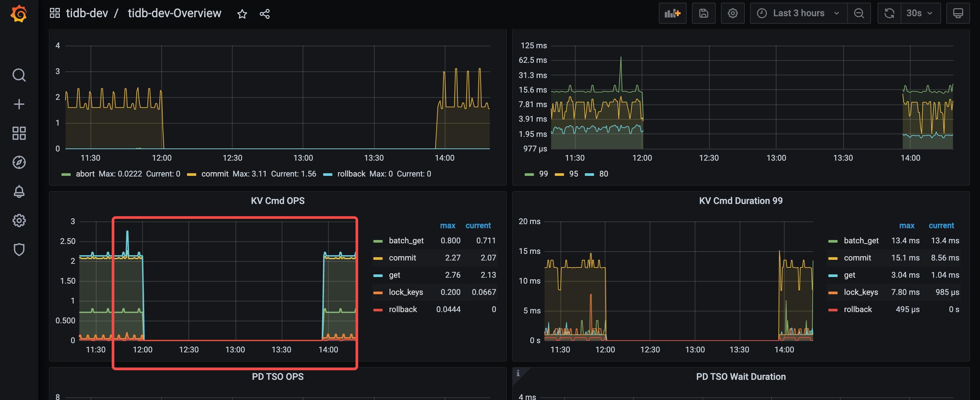Open the Dashboards grid icon in sidebar
The height and width of the screenshot is (400, 980).
(19, 133)
